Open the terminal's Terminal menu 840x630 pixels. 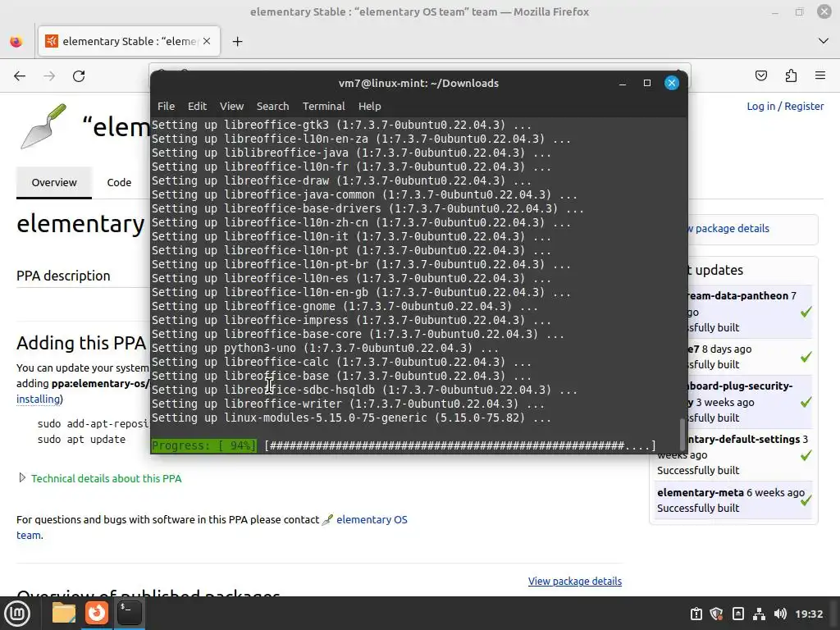(x=323, y=106)
